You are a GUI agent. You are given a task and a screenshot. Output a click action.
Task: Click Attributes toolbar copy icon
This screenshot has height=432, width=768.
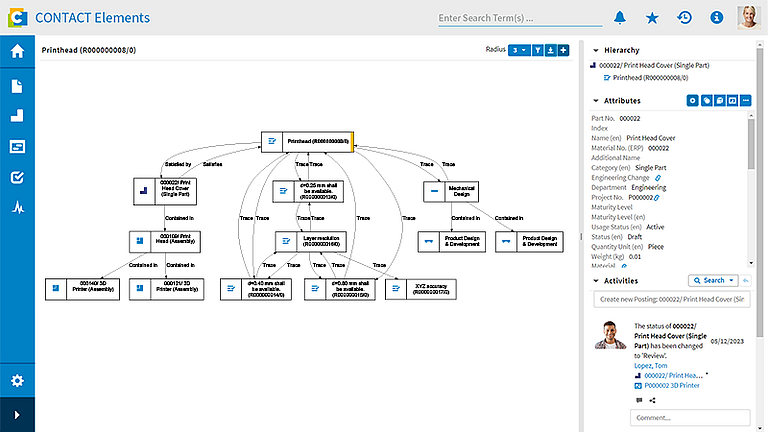coord(719,100)
